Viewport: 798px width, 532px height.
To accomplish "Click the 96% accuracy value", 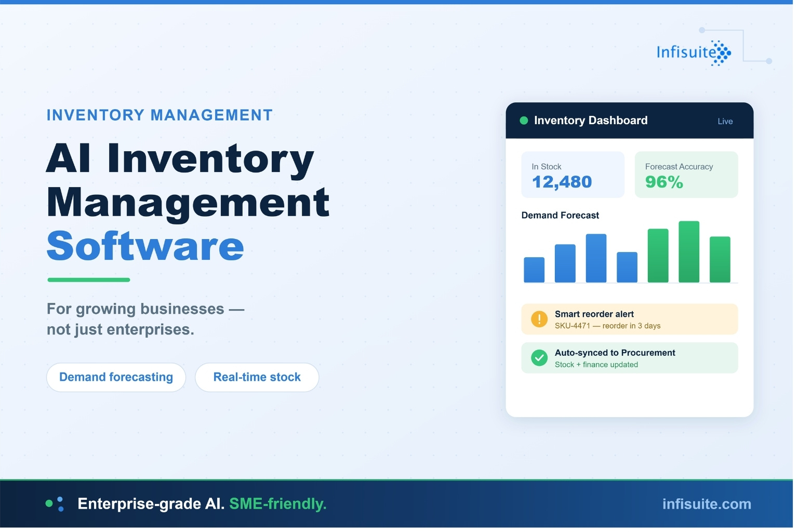I will (x=664, y=182).
